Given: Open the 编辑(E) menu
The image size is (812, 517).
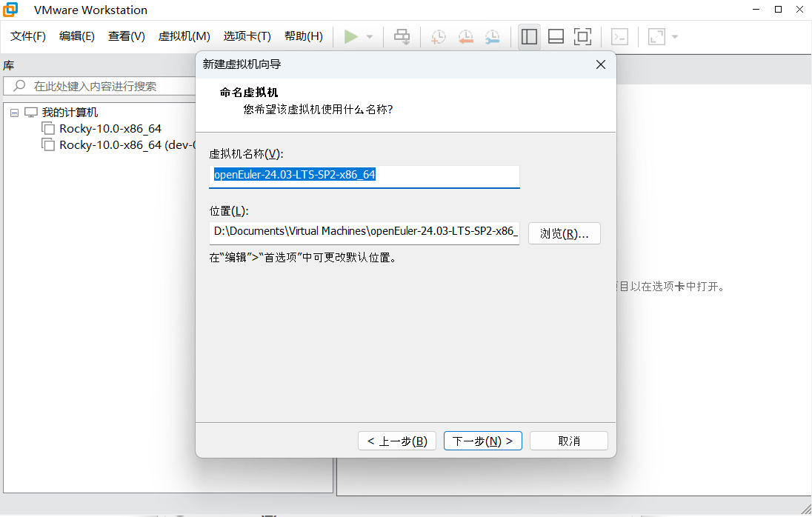Looking at the screenshot, I should coord(76,36).
